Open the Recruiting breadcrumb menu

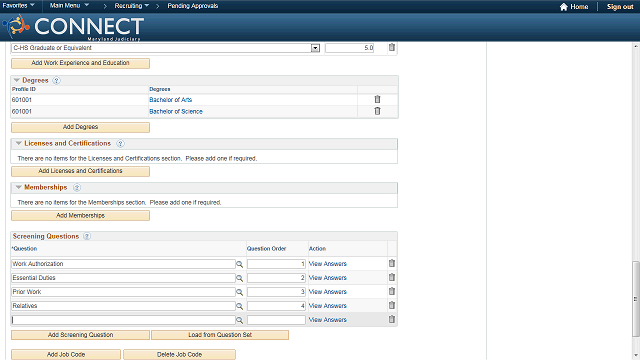point(132,6)
